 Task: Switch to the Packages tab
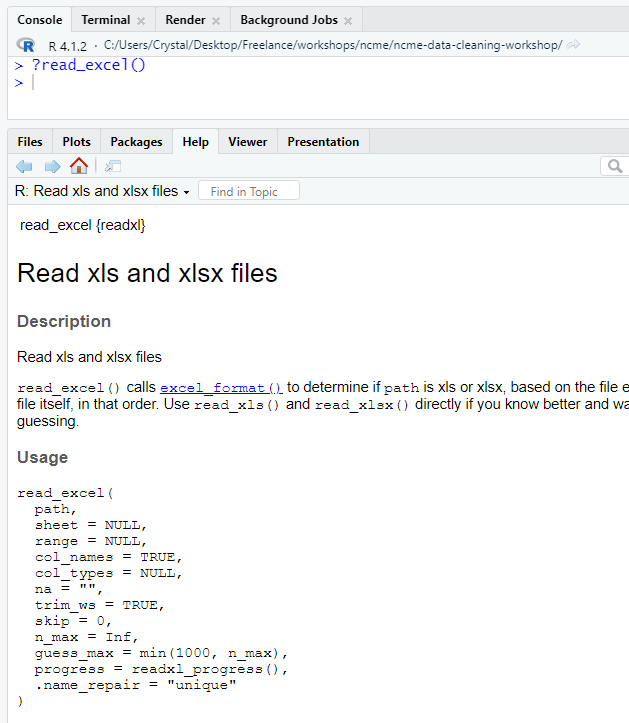point(136,142)
